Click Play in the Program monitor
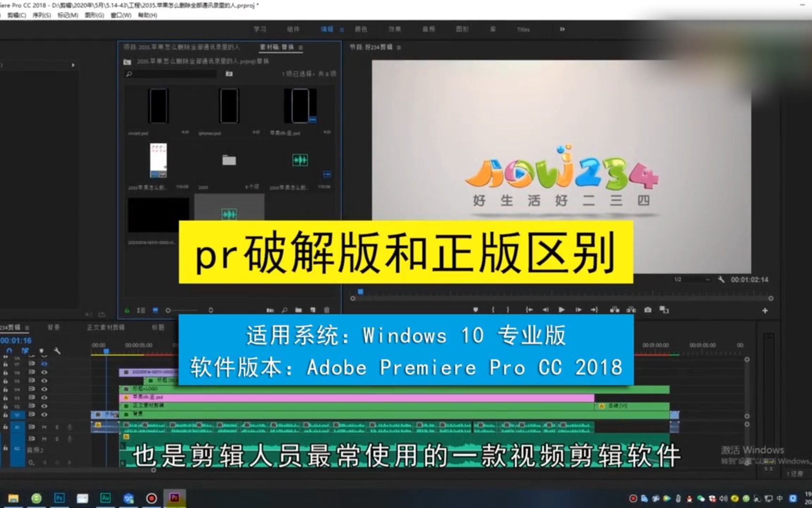The image size is (812, 508). point(562,310)
